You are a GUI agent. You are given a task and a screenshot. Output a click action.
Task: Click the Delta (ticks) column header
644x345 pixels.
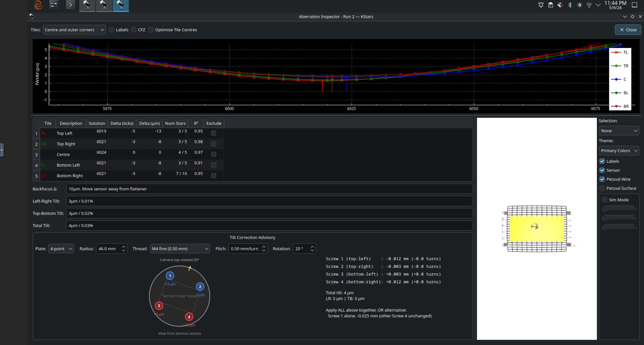(122, 123)
